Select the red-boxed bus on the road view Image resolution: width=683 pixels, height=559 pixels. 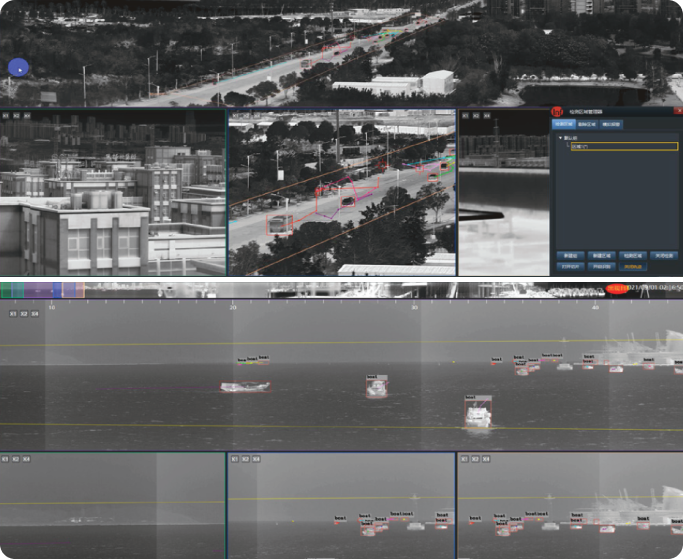coord(281,223)
